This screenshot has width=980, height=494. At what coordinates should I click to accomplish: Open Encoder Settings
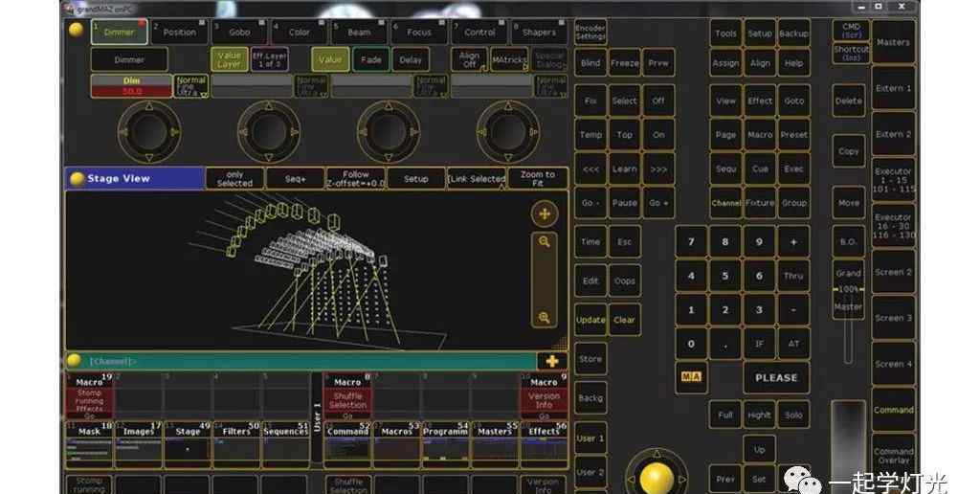[x=590, y=32]
